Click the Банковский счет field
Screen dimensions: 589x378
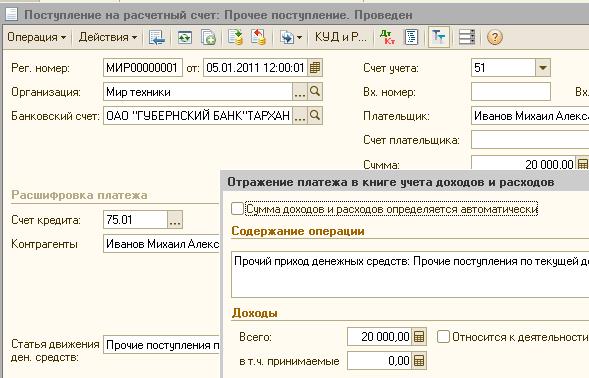198,116
